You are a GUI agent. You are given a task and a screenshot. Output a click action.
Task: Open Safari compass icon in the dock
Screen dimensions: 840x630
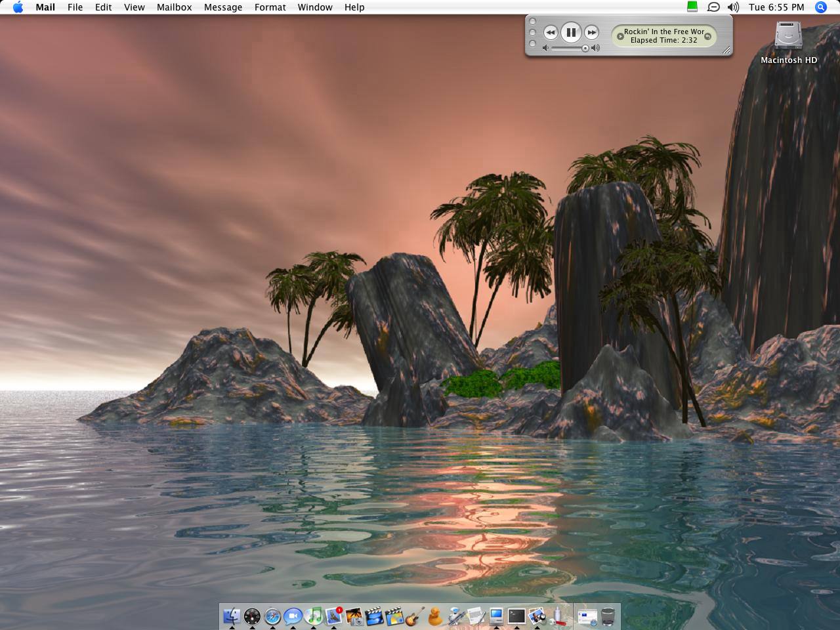point(272,616)
